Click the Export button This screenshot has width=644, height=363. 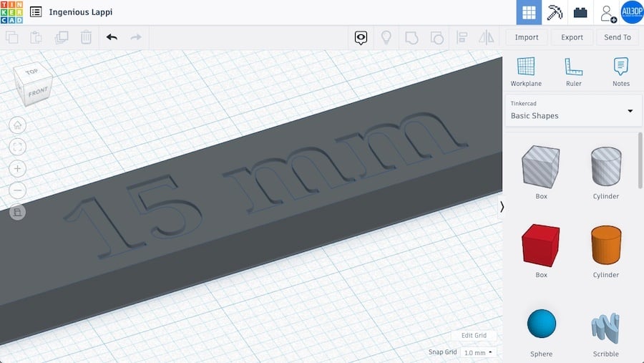[x=572, y=37]
